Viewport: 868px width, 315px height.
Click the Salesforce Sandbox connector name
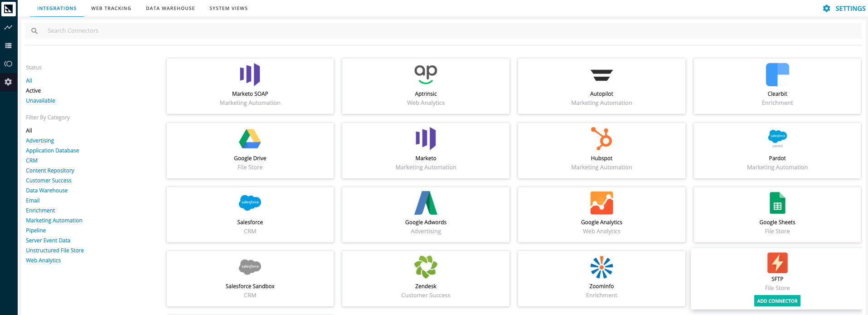click(x=250, y=286)
